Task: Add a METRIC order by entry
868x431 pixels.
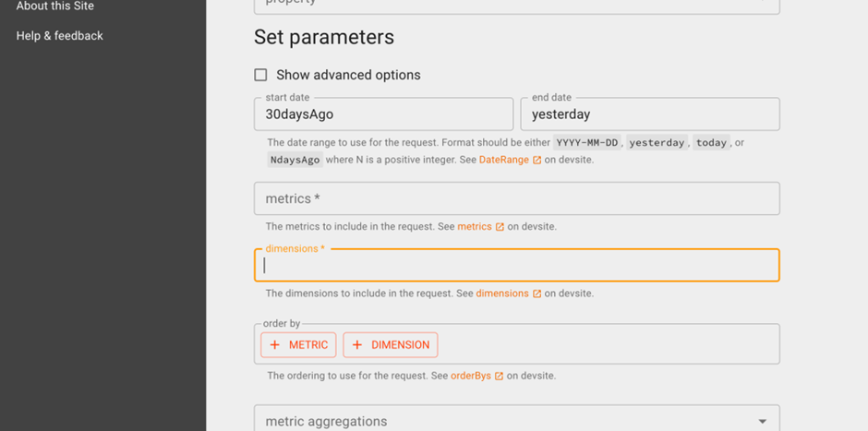Action: pos(298,345)
